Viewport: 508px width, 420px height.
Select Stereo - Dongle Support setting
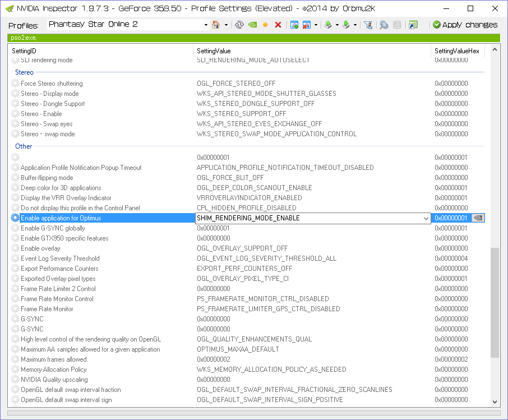pyautogui.click(x=247, y=104)
